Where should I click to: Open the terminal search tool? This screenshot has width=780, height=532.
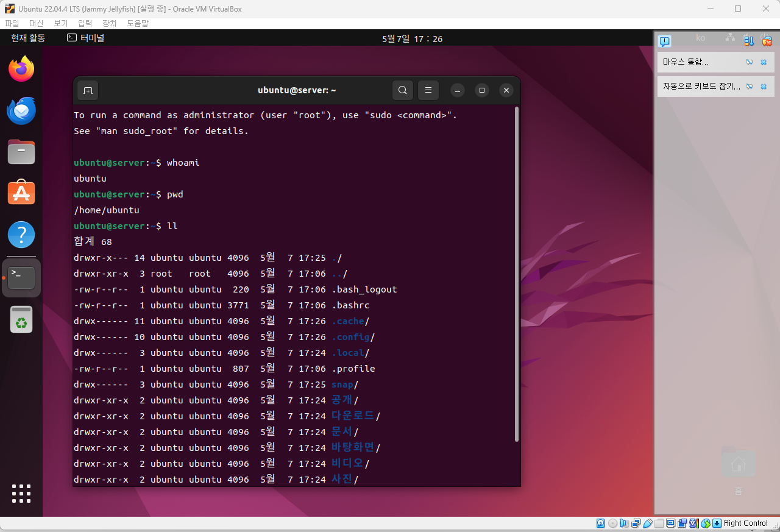(402, 90)
